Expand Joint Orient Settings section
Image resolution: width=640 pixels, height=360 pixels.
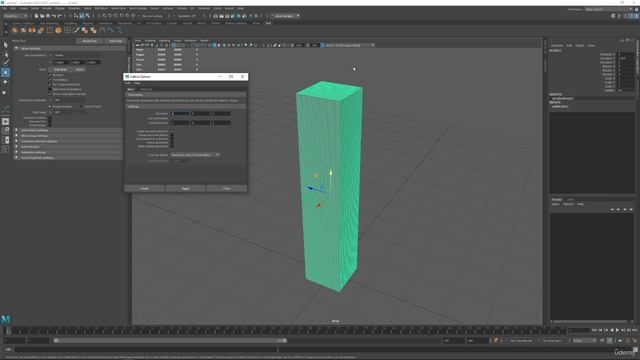pos(68,131)
